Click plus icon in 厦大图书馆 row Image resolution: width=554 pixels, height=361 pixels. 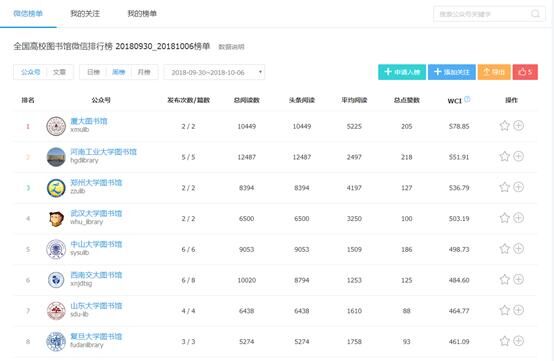pyautogui.click(x=518, y=125)
